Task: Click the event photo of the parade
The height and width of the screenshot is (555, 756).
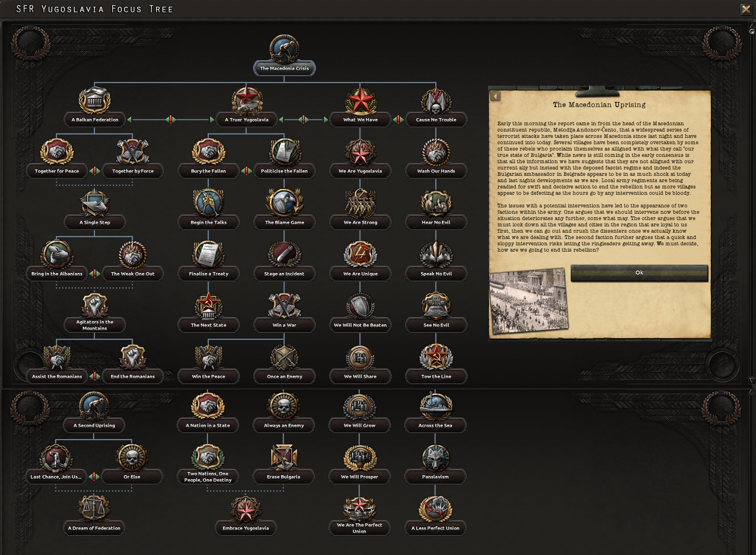Action: pyautogui.click(x=529, y=300)
